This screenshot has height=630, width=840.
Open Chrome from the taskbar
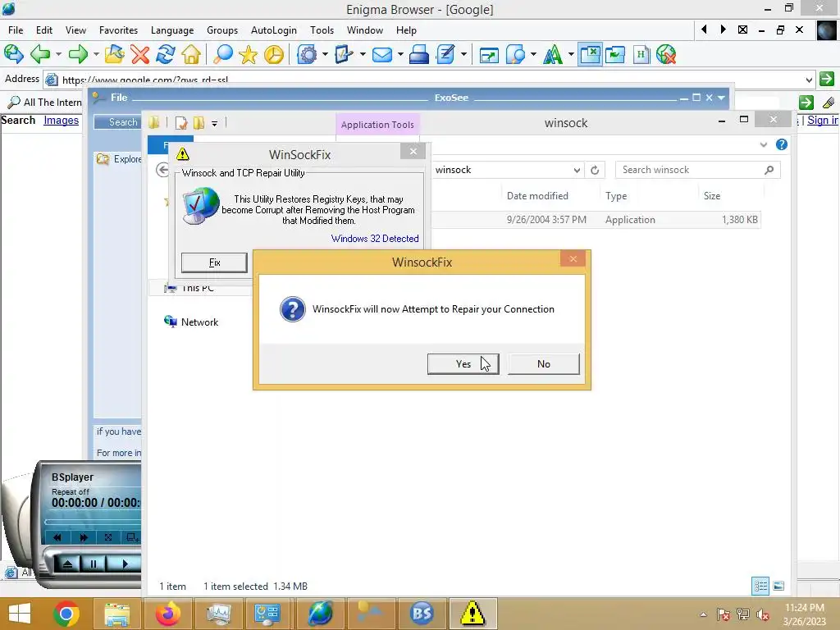tap(66, 614)
